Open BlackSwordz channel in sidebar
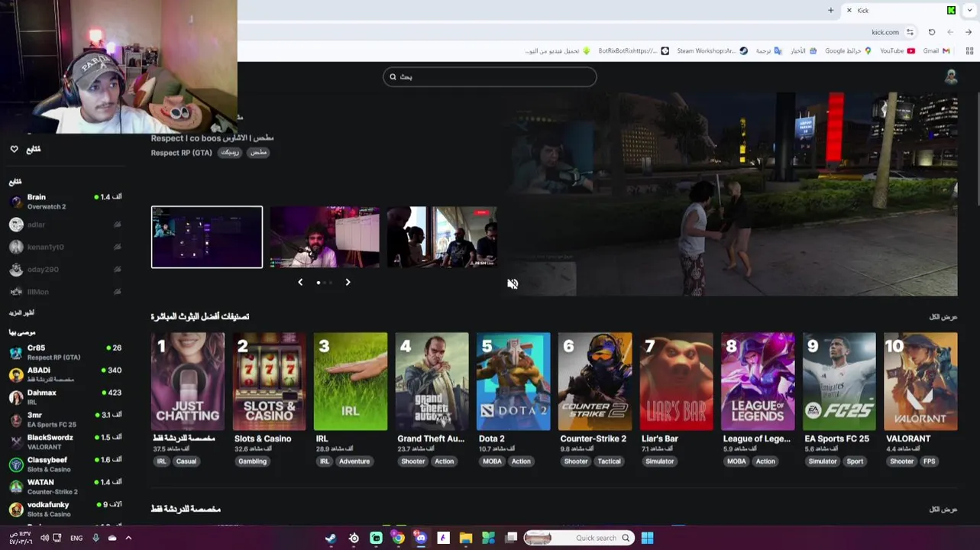This screenshot has height=550, width=980. [65, 442]
